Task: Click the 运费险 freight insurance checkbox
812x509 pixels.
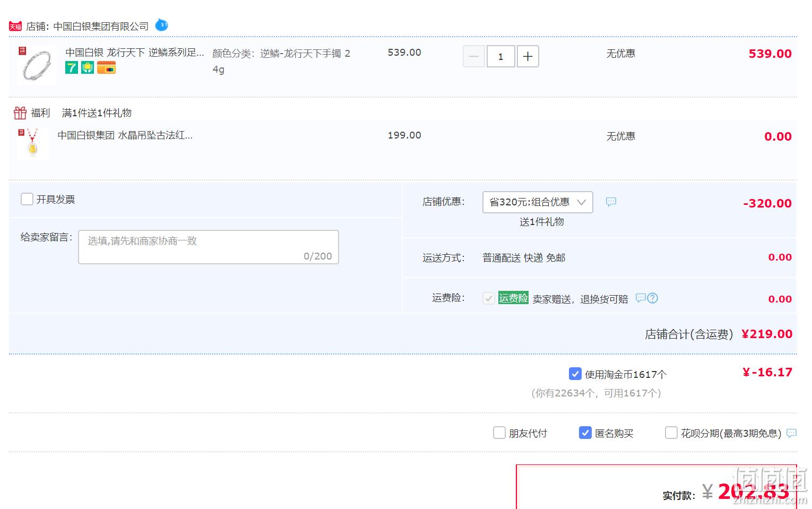Action: 489,298
